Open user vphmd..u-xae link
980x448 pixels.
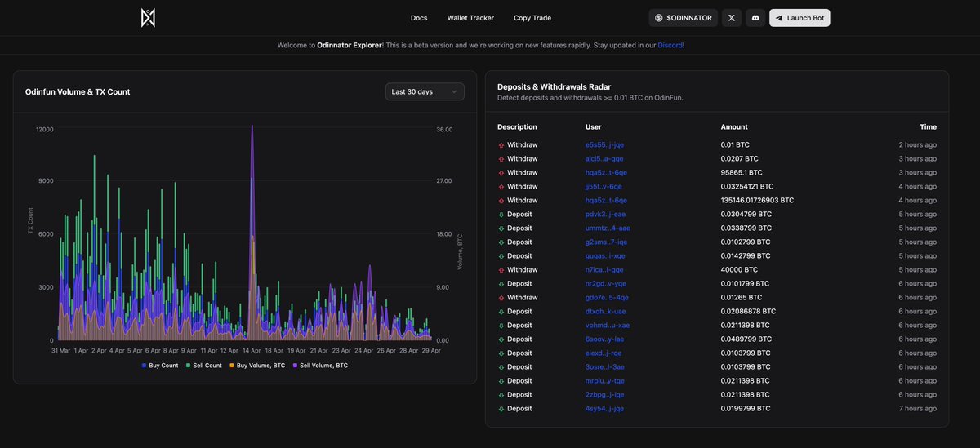pos(608,326)
